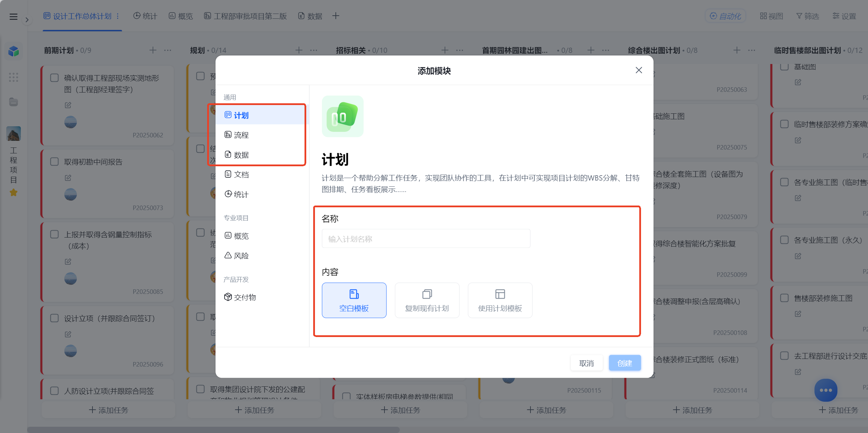Click edit icon on 确认取得工程部现场实测地形图 card
Screen dimensions: 868x433
coord(68,105)
